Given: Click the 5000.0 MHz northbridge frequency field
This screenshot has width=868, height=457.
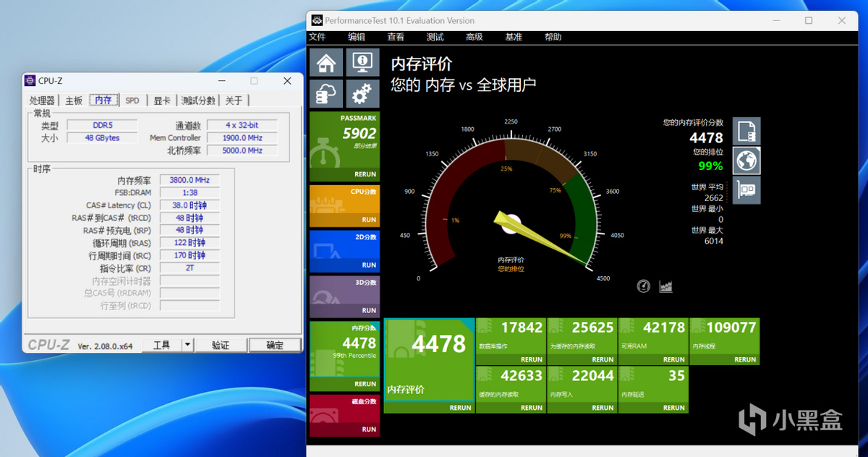Looking at the screenshot, I should [x=242, y=150].
